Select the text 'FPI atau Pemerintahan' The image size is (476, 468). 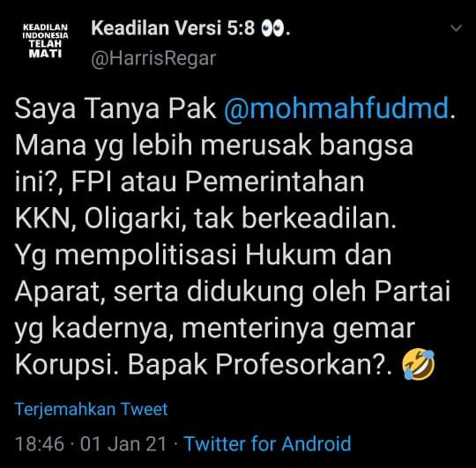218,182
